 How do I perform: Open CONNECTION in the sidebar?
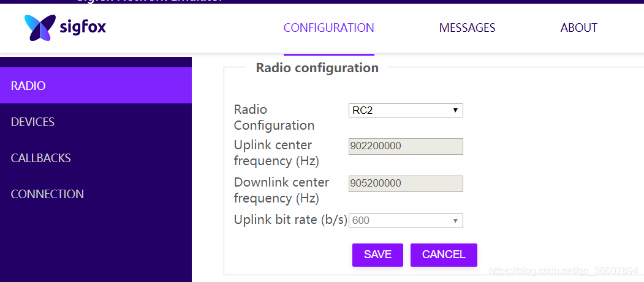96,194
